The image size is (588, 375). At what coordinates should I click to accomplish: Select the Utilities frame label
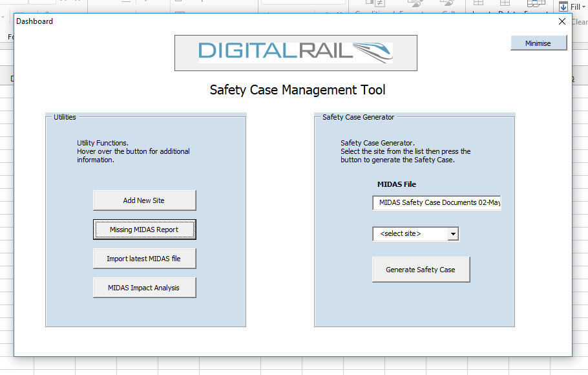click(65, 117)
